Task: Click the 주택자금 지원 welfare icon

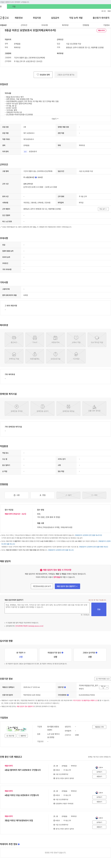Action: pyautogui.click(x=14, y=356)
